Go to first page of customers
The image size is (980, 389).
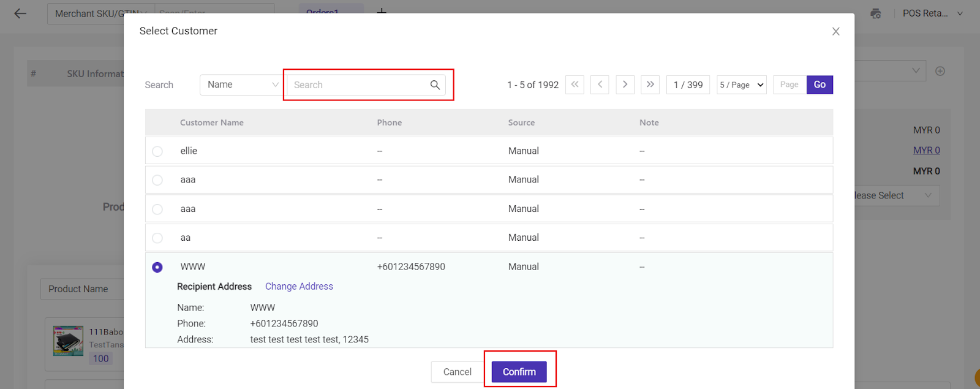point(575,85)
